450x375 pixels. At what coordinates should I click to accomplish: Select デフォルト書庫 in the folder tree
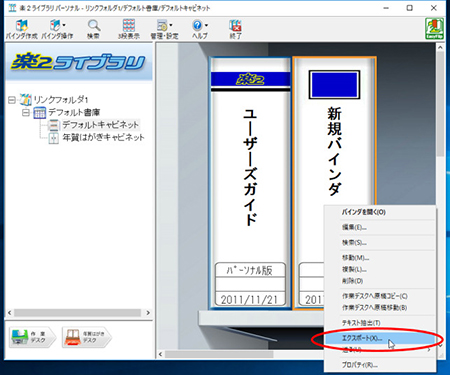point(74,112)
